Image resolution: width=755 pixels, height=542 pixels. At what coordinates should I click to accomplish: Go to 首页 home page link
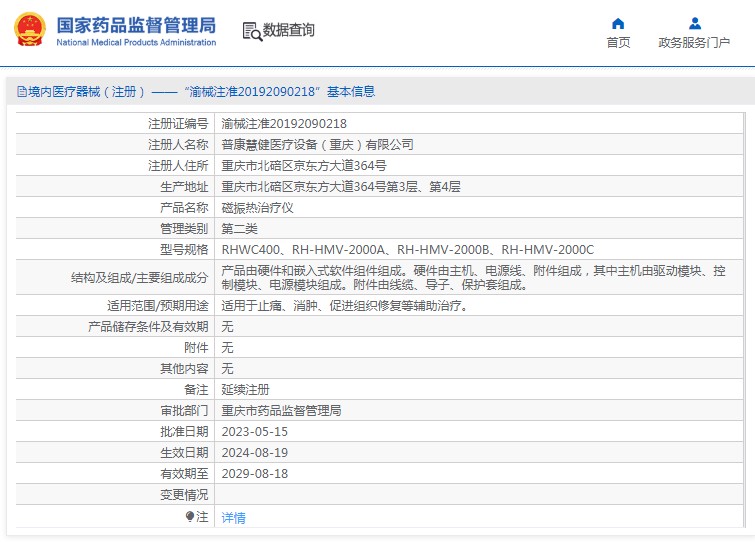(x=618, y=43)
